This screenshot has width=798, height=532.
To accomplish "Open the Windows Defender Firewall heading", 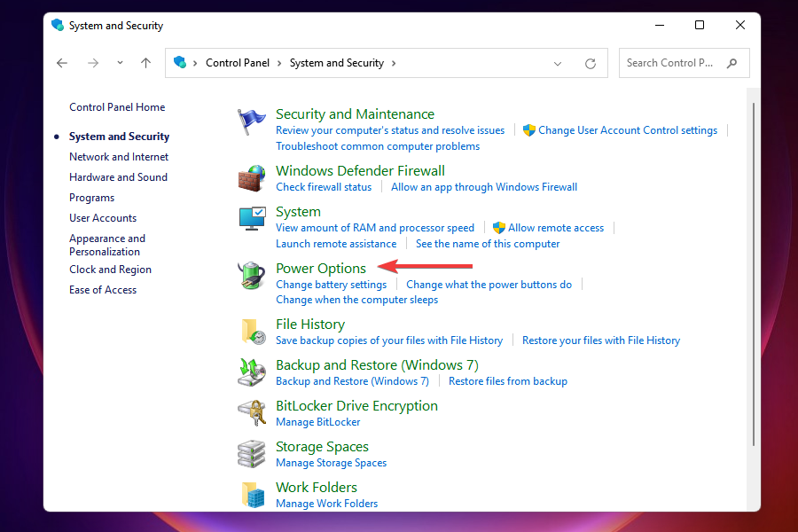I will pos(360,170).
